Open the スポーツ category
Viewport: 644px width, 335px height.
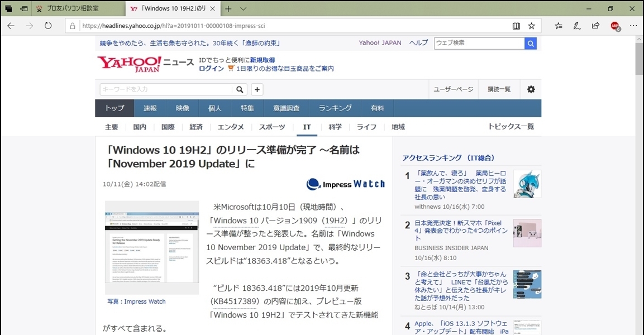point(272,127)
